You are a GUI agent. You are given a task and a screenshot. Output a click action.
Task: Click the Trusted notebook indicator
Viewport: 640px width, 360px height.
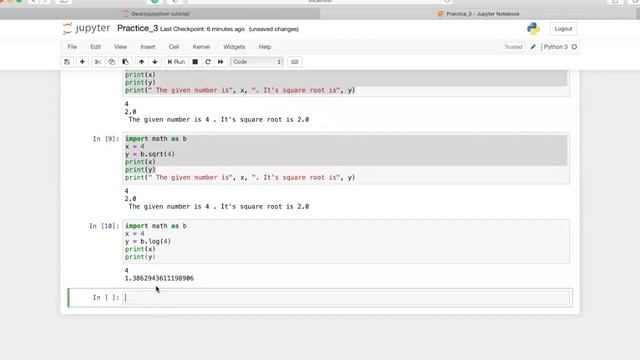click(513, 47)
